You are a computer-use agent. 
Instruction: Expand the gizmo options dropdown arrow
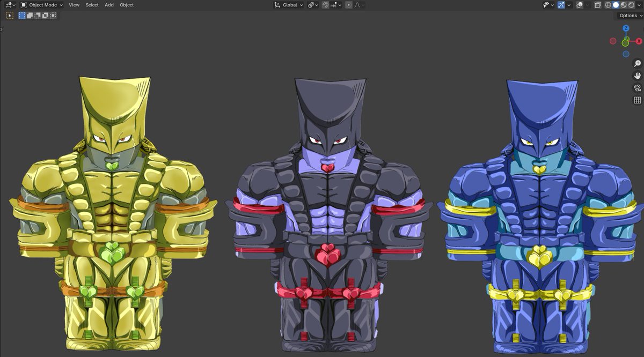(569, 5)
